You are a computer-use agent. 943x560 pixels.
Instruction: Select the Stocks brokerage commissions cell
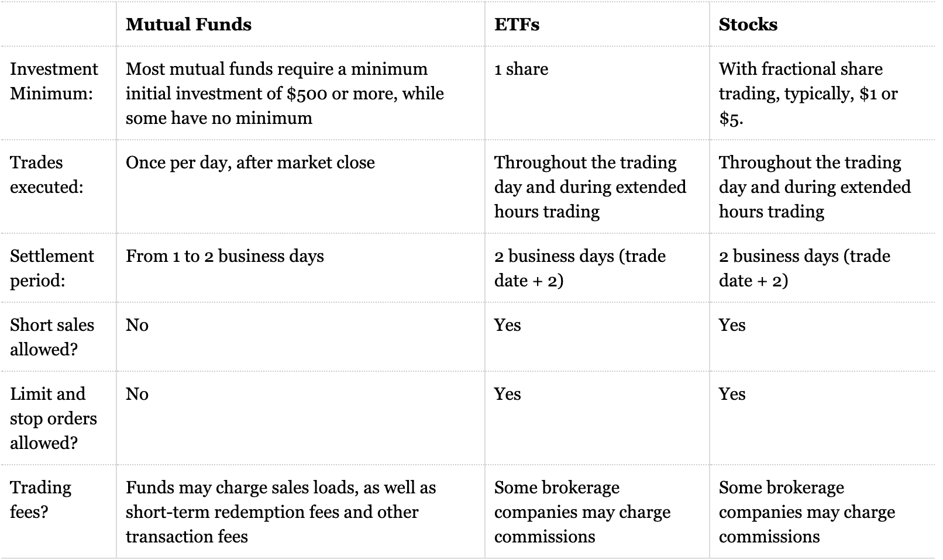click(x=806, y=512)
